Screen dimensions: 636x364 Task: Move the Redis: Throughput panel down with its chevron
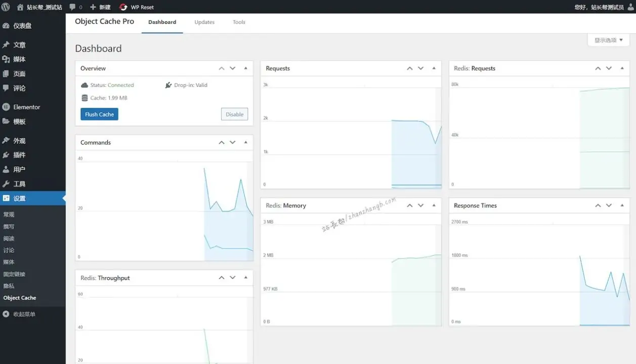point(232,277)
